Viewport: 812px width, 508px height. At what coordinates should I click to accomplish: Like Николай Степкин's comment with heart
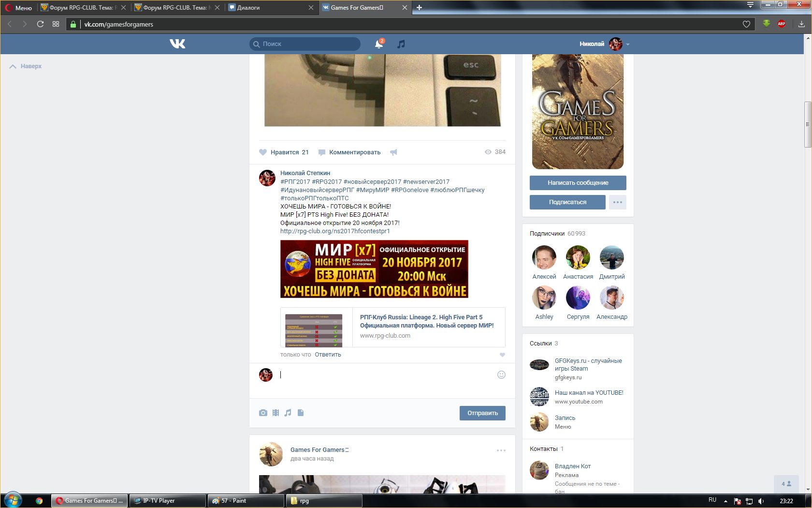(502, 355)
